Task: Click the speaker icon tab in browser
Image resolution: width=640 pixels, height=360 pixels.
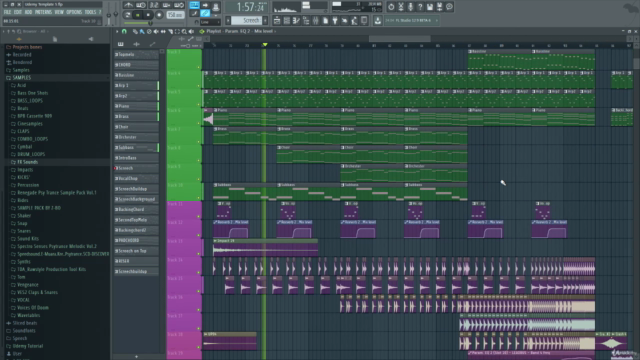Action: pyautogui.click(x=91, y=39)
